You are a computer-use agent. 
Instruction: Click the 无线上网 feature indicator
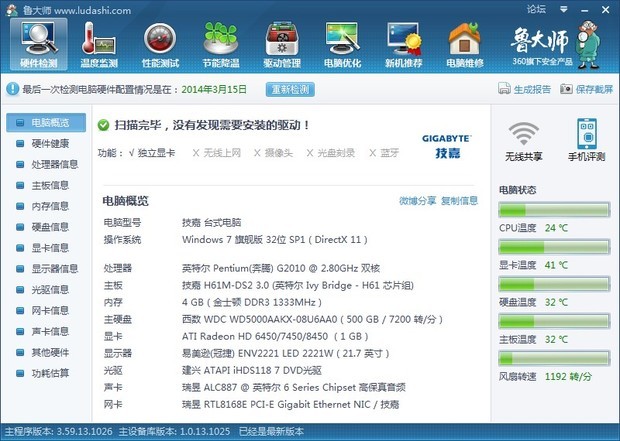[216, 153]
